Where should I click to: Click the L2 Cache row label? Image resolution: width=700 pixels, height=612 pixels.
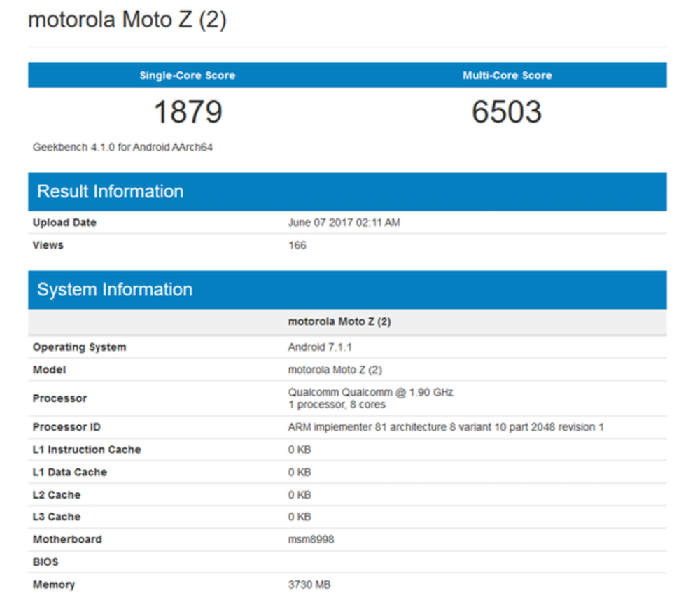57,495
